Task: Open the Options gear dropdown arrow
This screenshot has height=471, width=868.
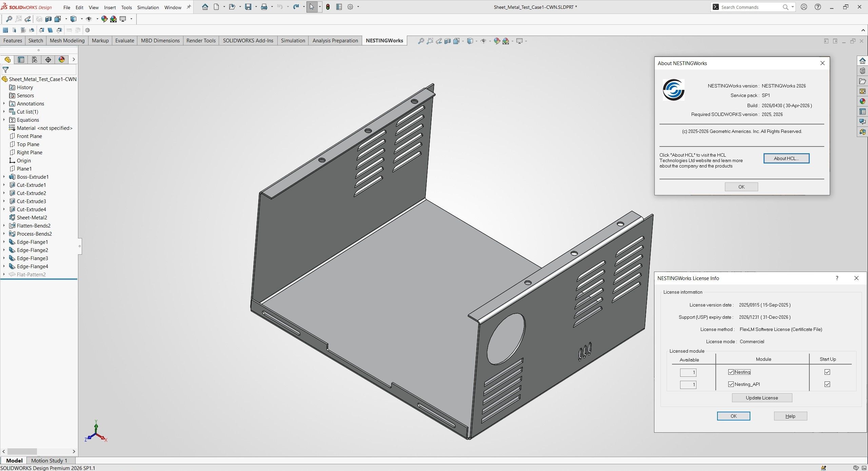Action: coord(358,7)
